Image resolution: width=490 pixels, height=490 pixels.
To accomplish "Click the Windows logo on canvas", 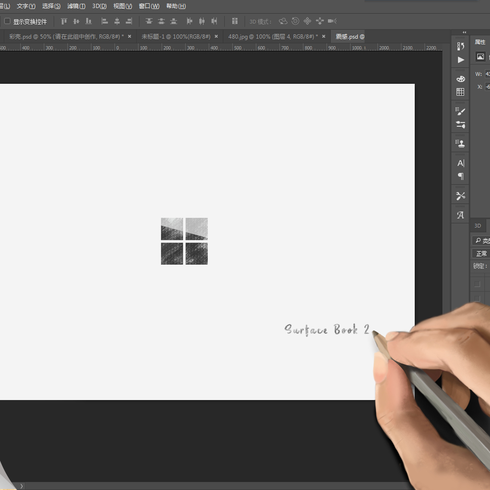I will (184, 241).
